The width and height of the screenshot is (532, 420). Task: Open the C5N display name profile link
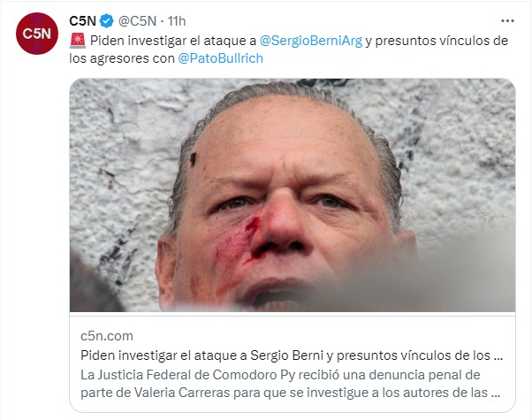pos(83,21)
